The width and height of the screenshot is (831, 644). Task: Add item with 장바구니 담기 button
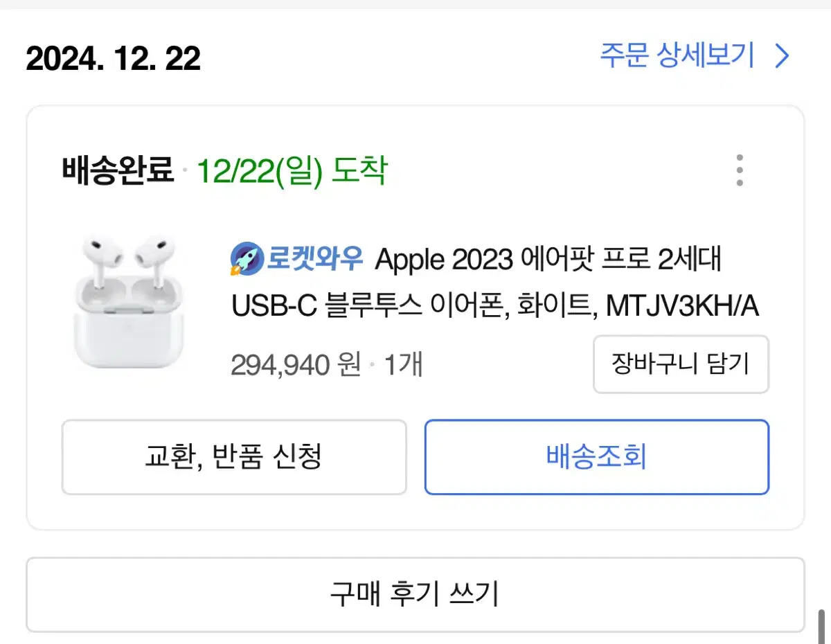pyautogui.click(x=681, y=364)
